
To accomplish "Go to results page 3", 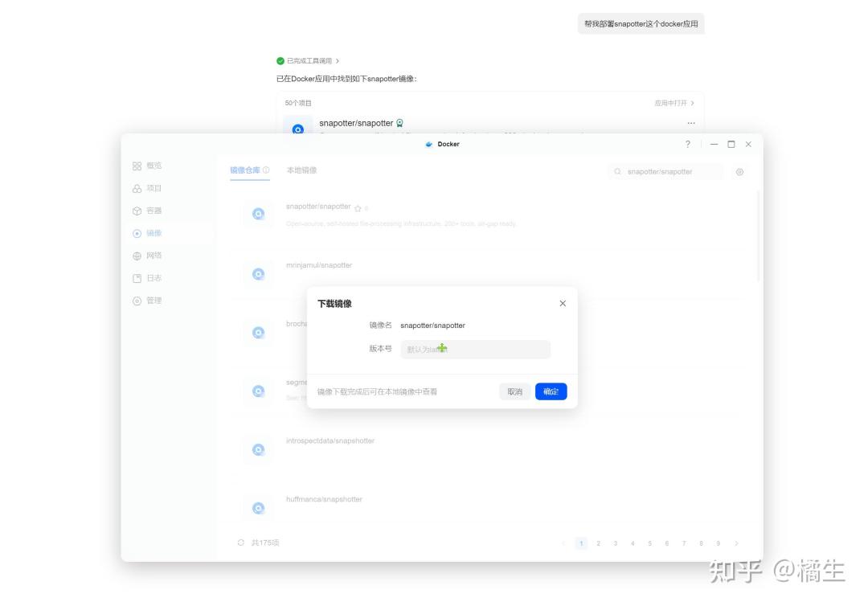I will (x=616, y=543).
